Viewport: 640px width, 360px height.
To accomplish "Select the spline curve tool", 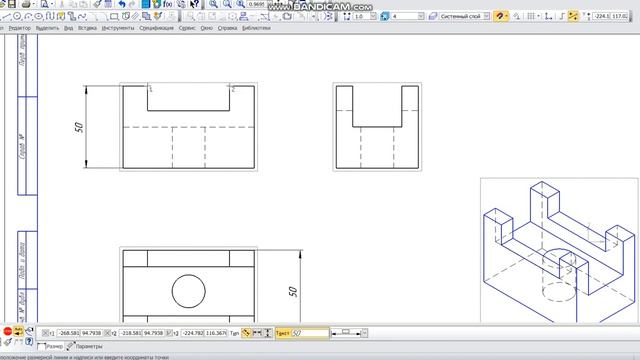I will pyautogui.click(x=82, y=16).
